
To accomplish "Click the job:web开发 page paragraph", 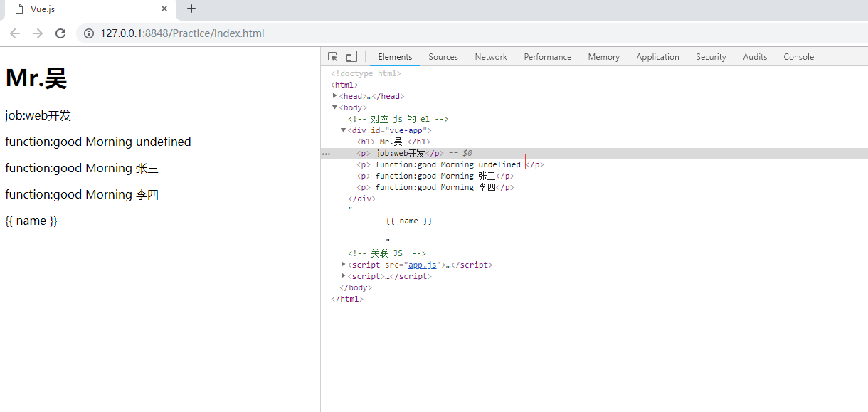I will click(x=38, y=116).
